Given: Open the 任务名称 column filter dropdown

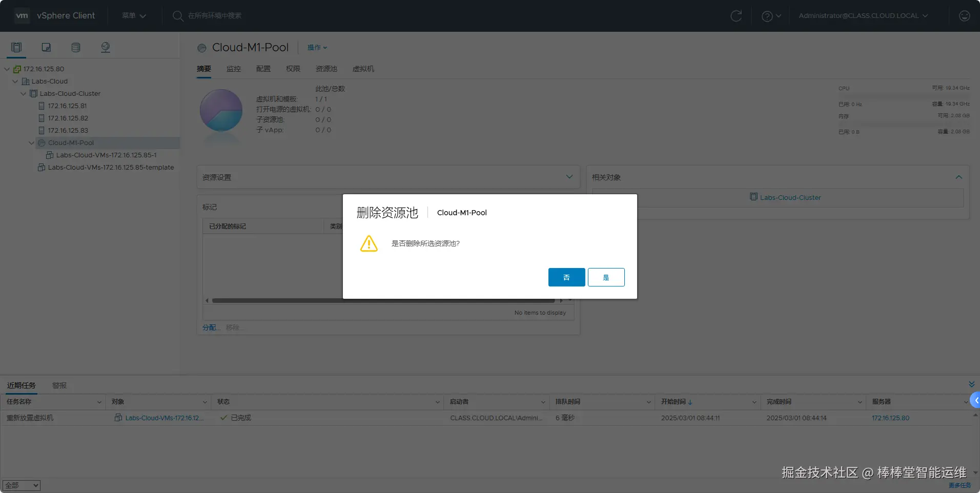Looking at the screenshot, I should pyautogui.click(x=99, y=402).
